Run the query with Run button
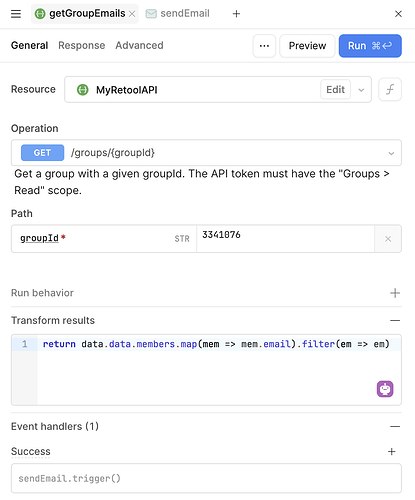This screenshot has width=415, height=500. [x=370, y=46]
